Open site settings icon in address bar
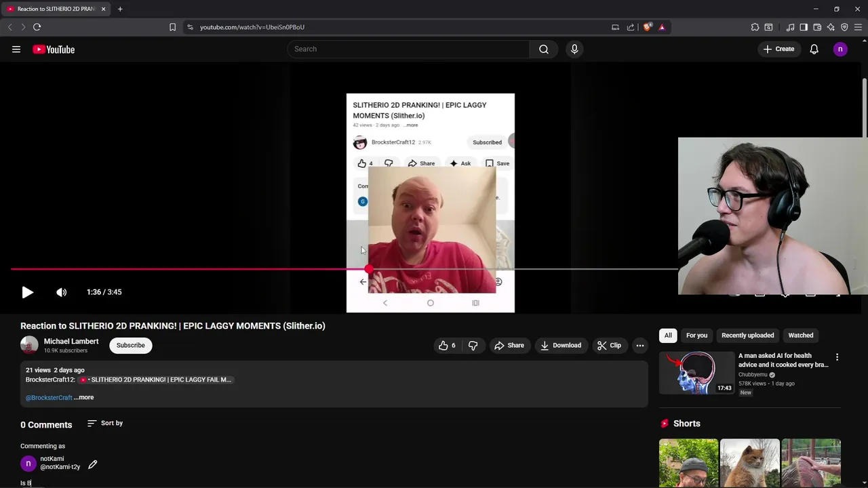 tap(190, 27)
